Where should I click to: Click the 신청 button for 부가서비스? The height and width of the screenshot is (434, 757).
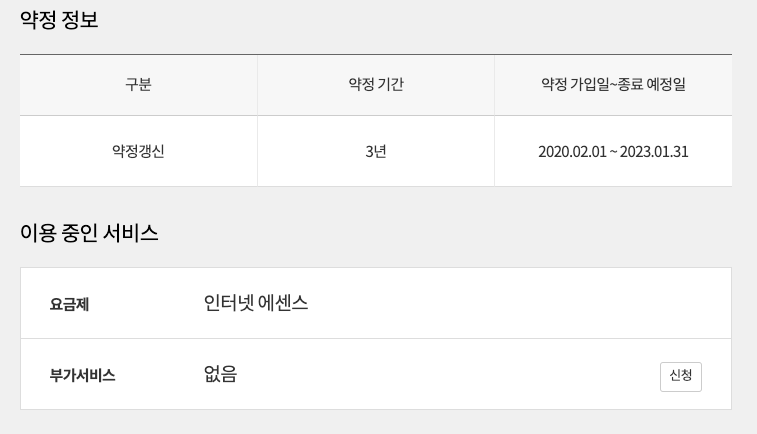coord(680,376)
